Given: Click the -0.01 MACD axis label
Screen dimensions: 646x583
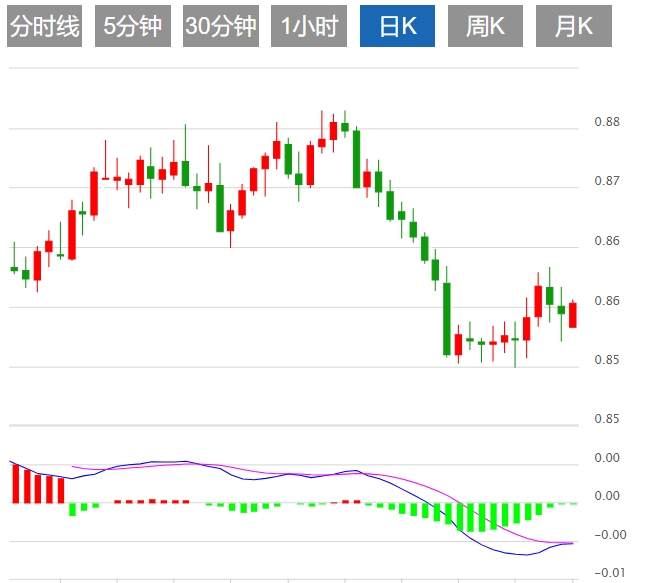Looking at the screenshot, I should tap(610, 573).
